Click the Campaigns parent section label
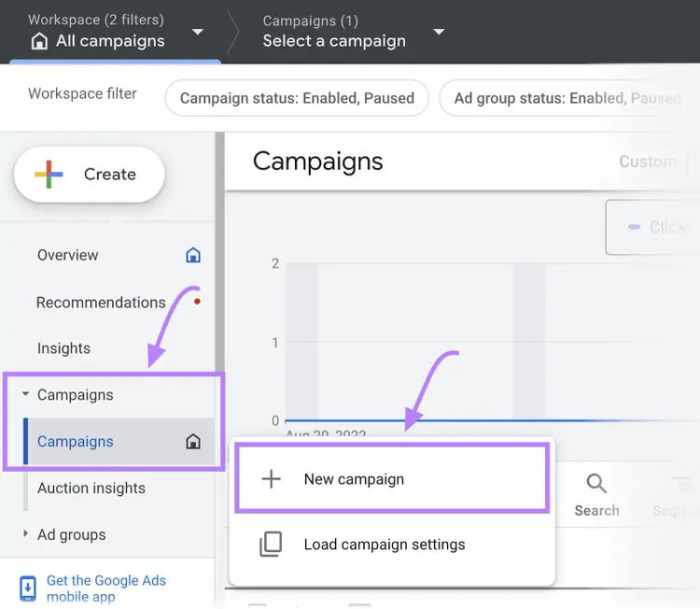This screenshot has height=609, width=700. coord(75,395)
